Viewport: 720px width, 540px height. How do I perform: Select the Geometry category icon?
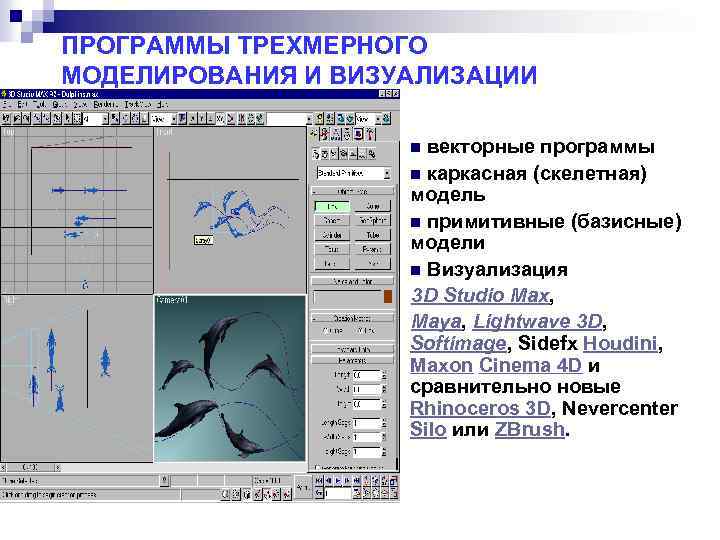point(315,154)
